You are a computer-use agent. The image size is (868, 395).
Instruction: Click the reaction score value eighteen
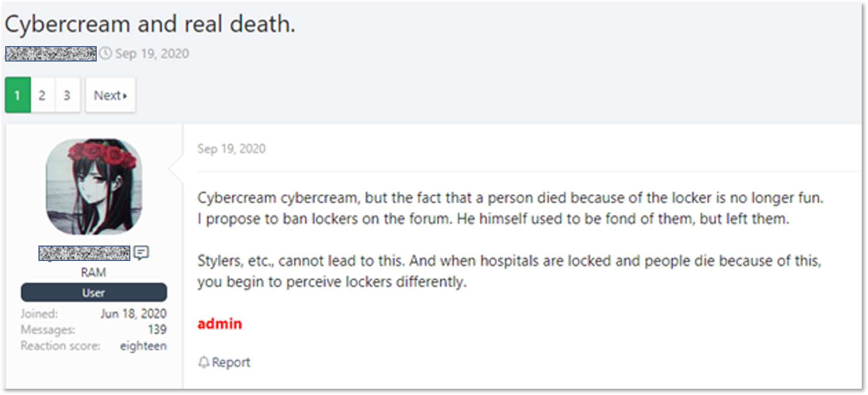143,346
